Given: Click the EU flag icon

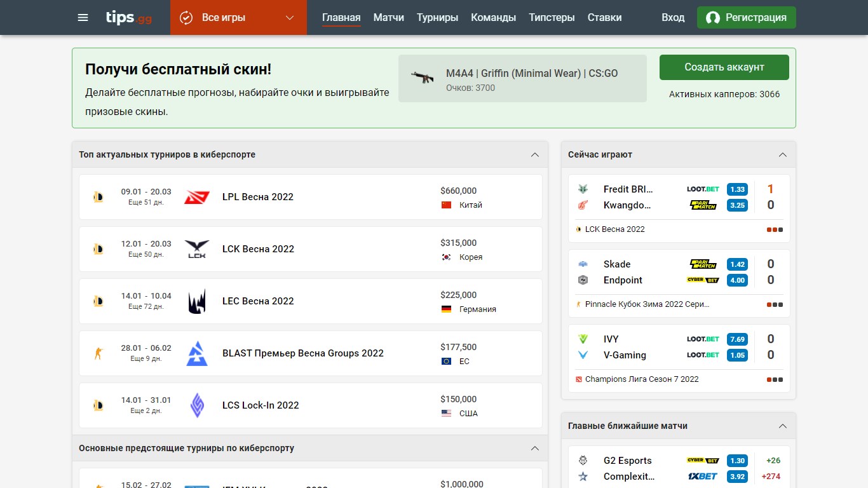Looking at the screenshot, I should tap(446, 362).
